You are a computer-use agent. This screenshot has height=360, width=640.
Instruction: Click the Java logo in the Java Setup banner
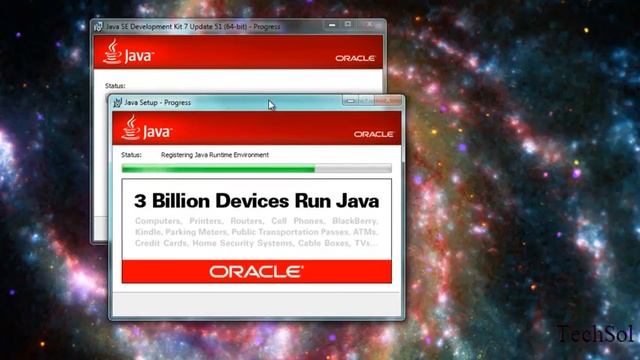click(x=147, y=128)
